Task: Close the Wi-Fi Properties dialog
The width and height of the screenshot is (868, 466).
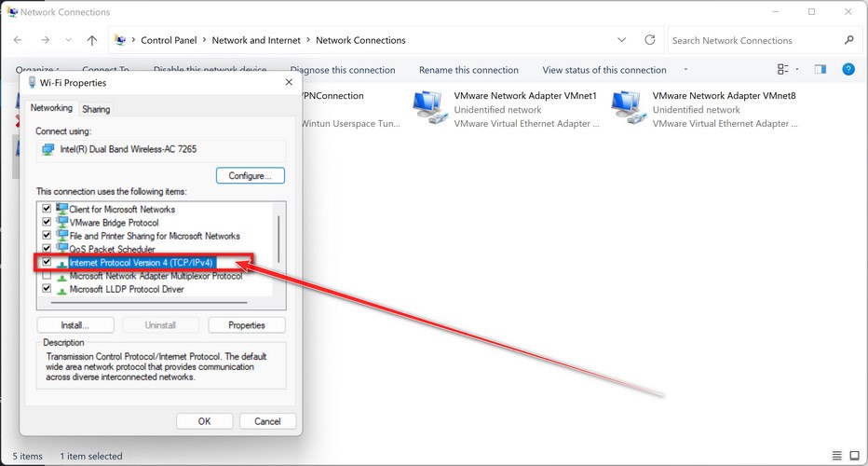Action: (x=289, y=82)
